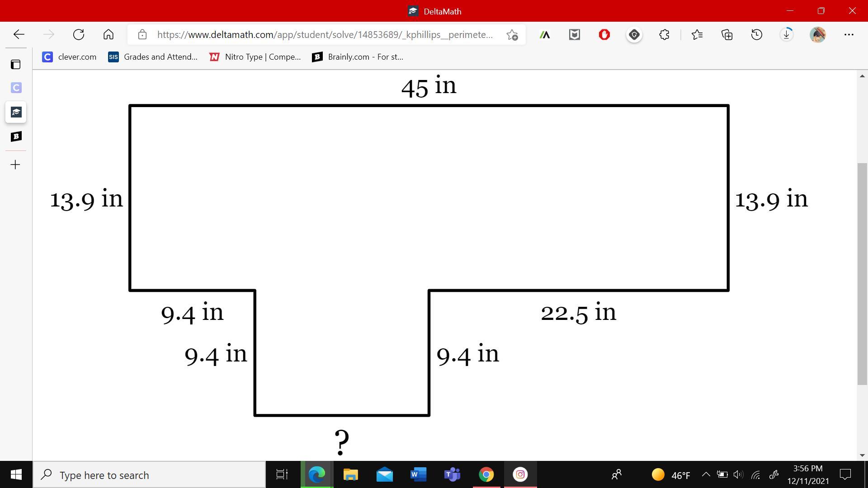Open browser History icon
868x488 pixels.
[756, 35]
